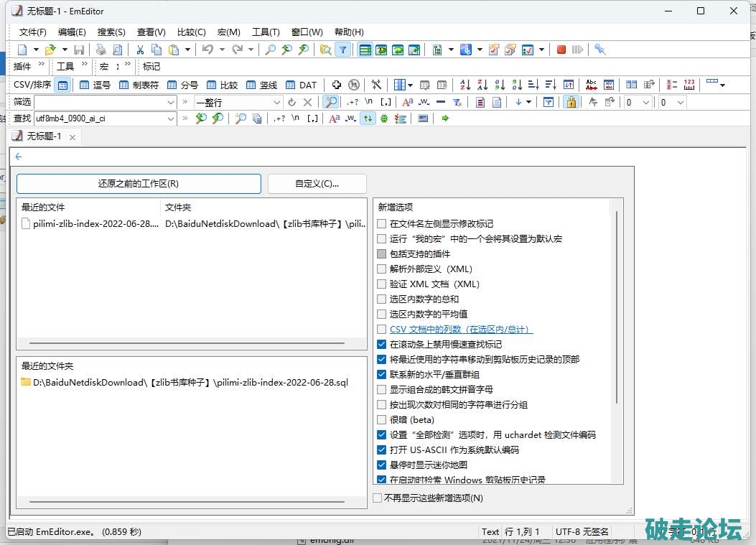Uncheck 悬停时显示迷你地图 option
The image size is (756, 545).
coord(382,465)
